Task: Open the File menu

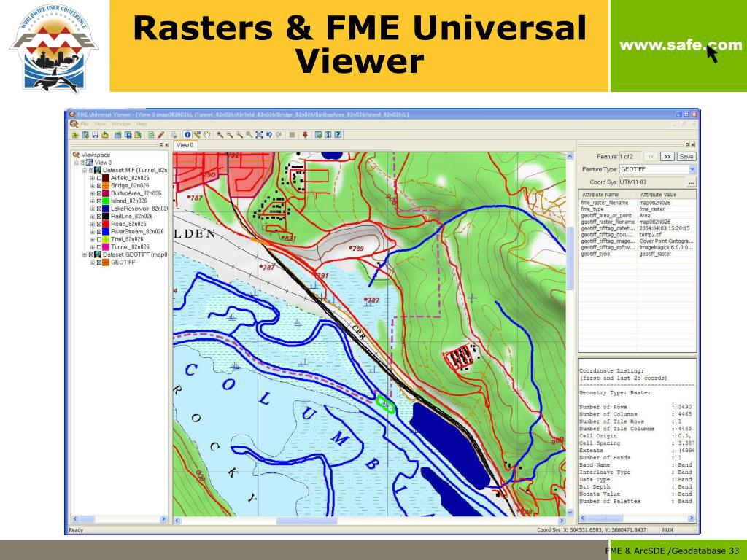Action: tap(85, 124)
